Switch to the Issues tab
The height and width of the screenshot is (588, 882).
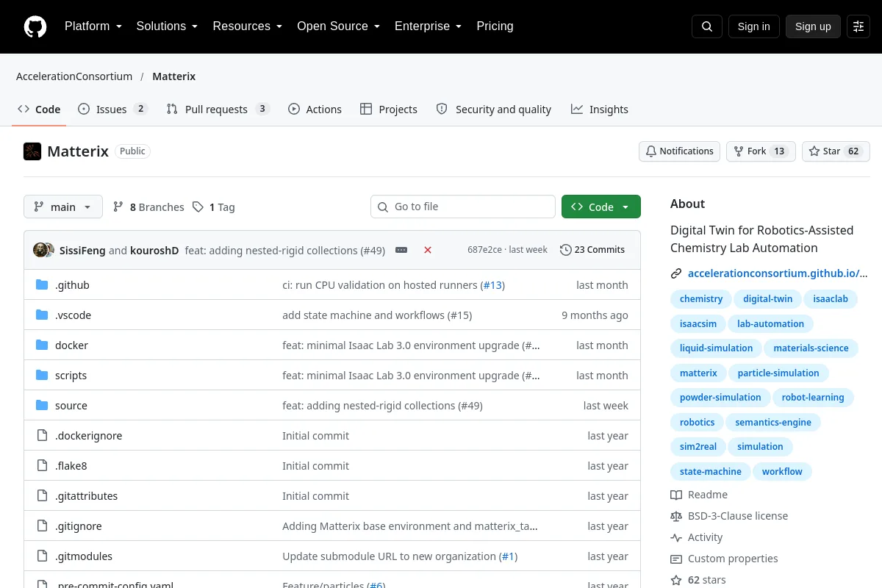(113, 110)
